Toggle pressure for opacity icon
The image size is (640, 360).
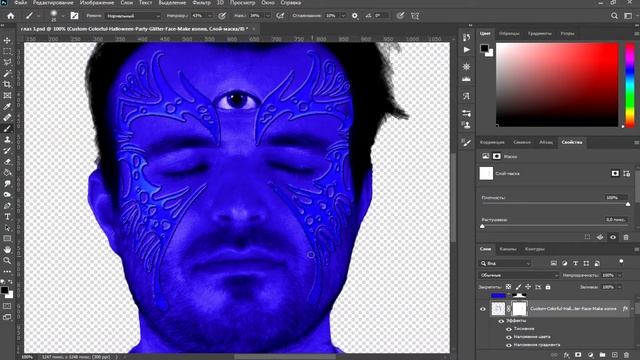(222, 16)
